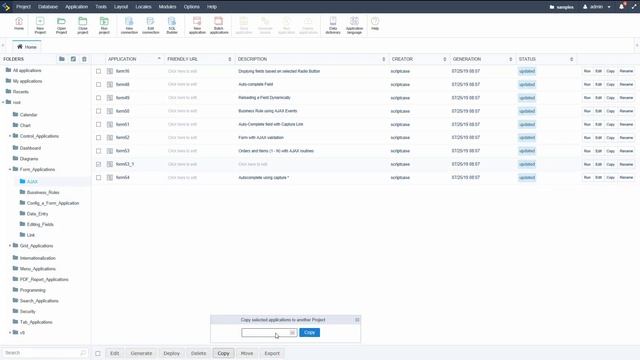Click the Open Project toolbar icon
This screenshot has height=360, width=640.
tap(61, 25)
